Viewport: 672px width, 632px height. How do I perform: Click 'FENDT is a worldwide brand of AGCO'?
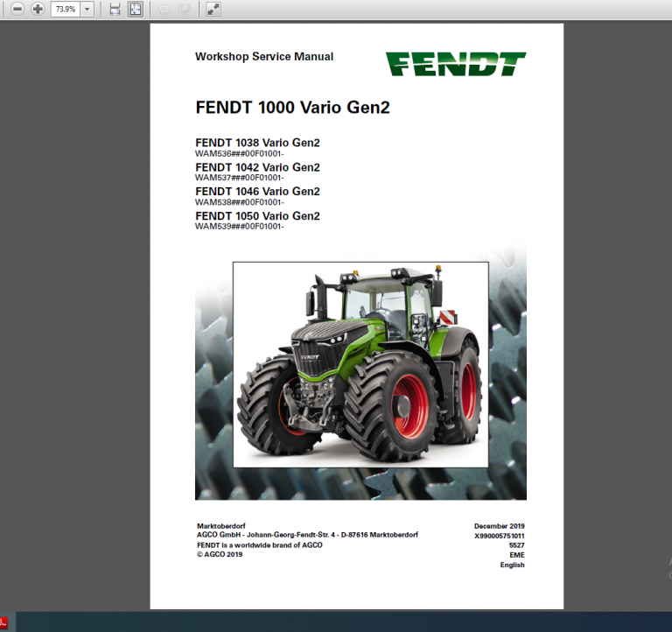pos(260,545)
